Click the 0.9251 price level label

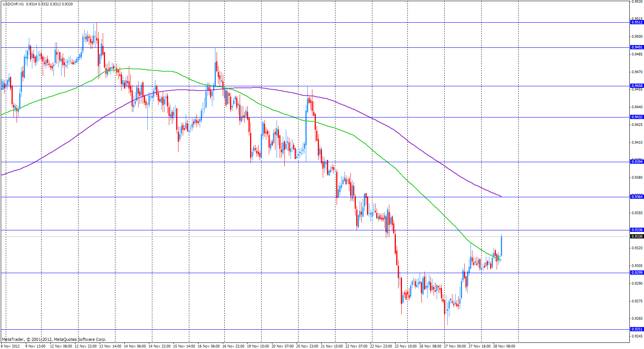637,329
